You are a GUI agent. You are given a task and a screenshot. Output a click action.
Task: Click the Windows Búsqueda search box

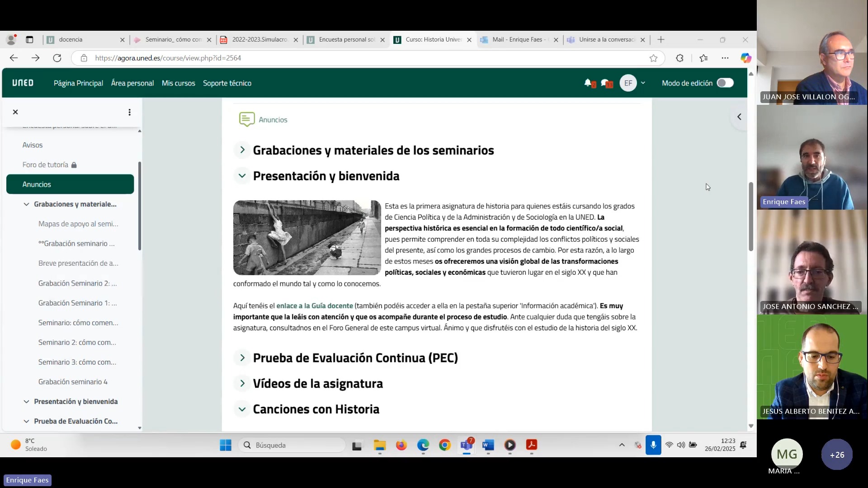click(x=292, y=445)
